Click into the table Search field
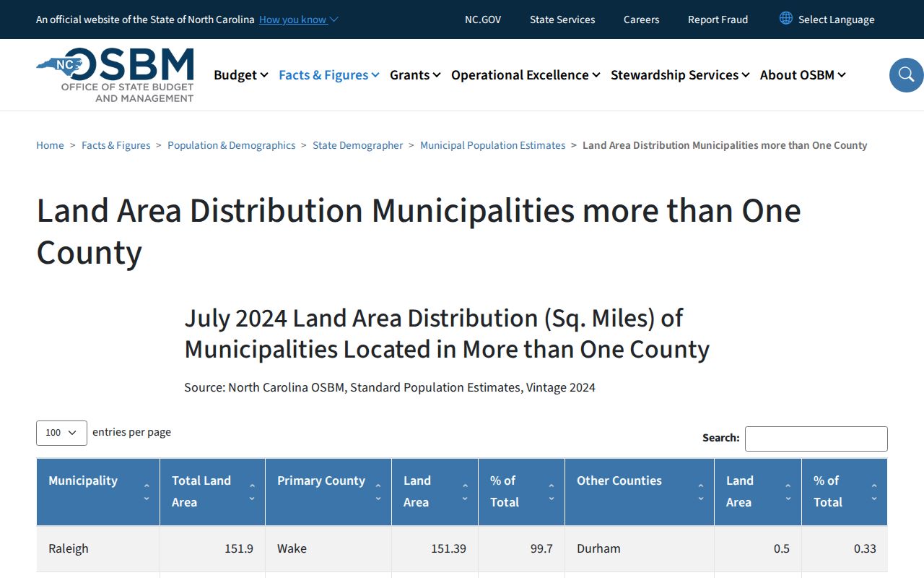The height and width of the screenshot is (578, 924). tap(816, 439)
